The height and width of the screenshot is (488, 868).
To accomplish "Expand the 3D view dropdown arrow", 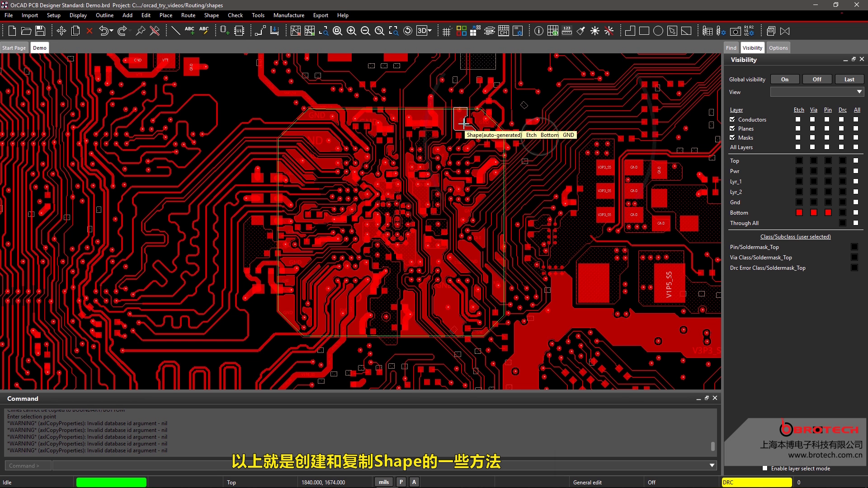I will point(429,31).
